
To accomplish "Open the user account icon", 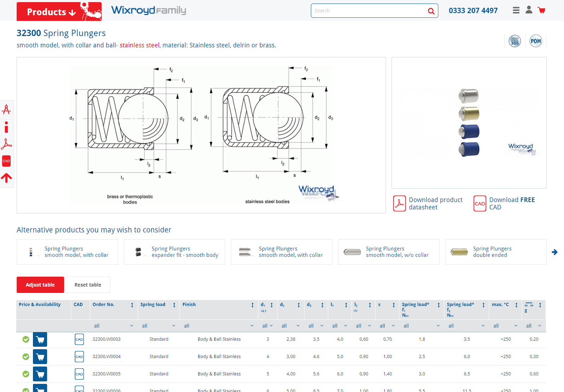I will (x=529, y=10).
